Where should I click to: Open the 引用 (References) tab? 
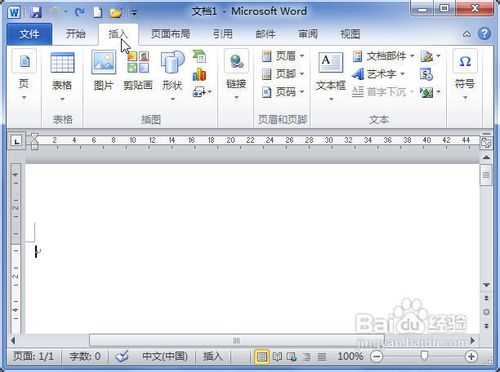click(223, 34)
